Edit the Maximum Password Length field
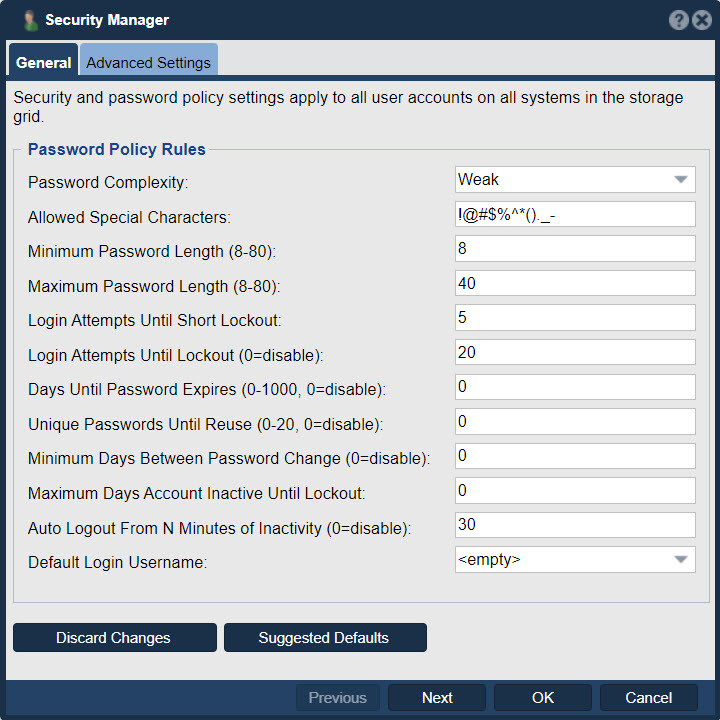The image size is (720, 720). 575,283
